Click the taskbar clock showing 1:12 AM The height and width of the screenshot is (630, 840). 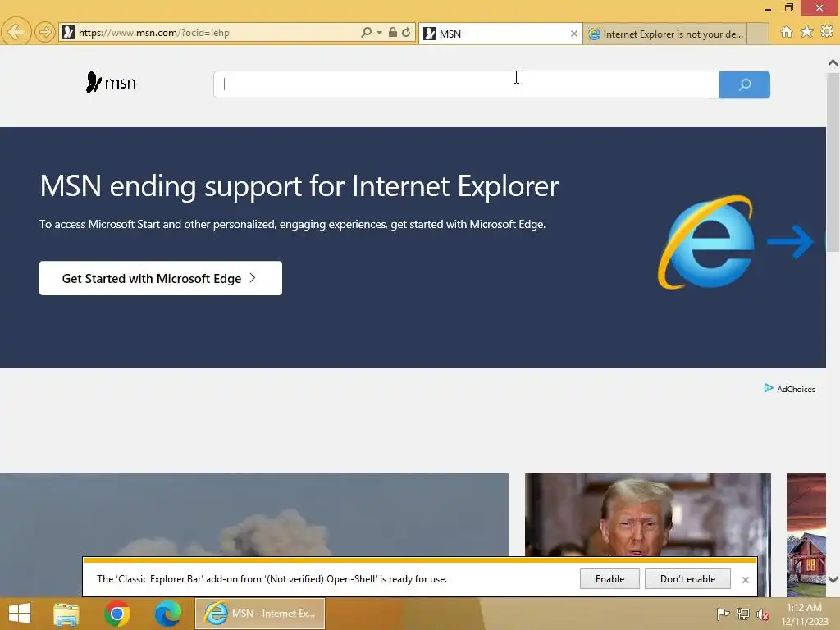tap(804, 614)
